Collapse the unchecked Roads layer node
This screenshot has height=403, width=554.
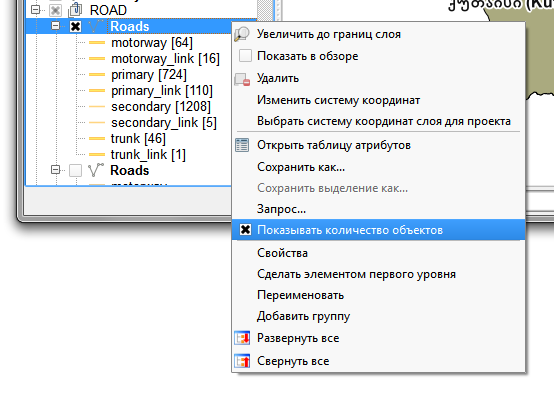(x=55, y=170)
